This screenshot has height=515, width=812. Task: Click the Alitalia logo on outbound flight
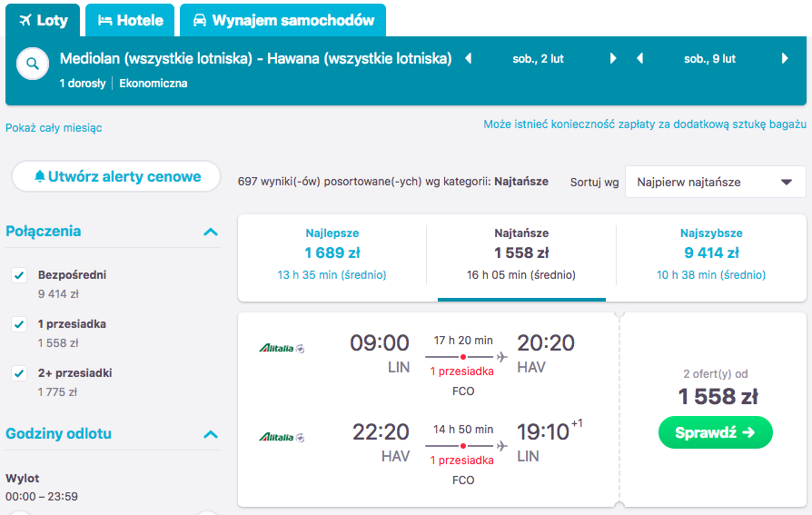(282, 348)
